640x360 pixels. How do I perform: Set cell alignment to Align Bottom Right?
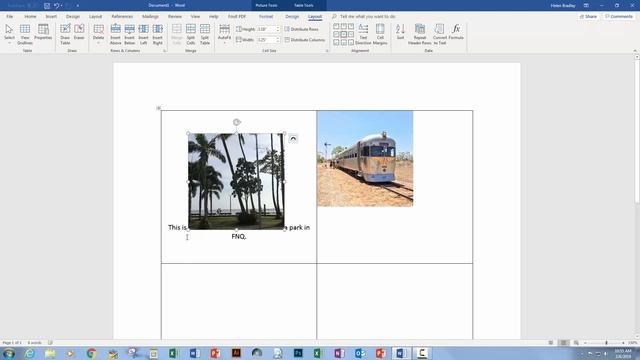[351, 42]
